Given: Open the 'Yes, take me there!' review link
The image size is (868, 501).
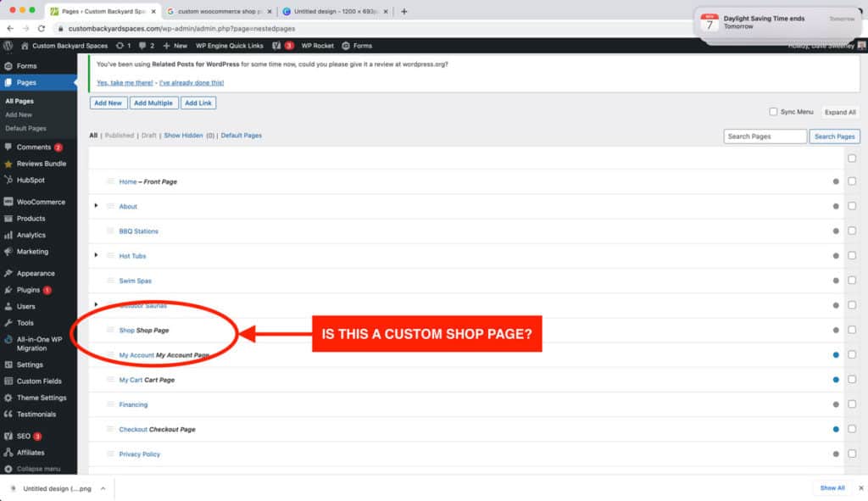Looking at the screenshot, I should pyautogui.click(x=123, y=82).
